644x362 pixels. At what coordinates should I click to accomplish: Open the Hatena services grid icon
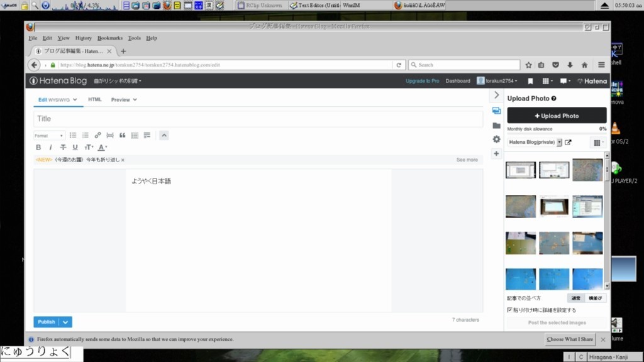point(547,81)
